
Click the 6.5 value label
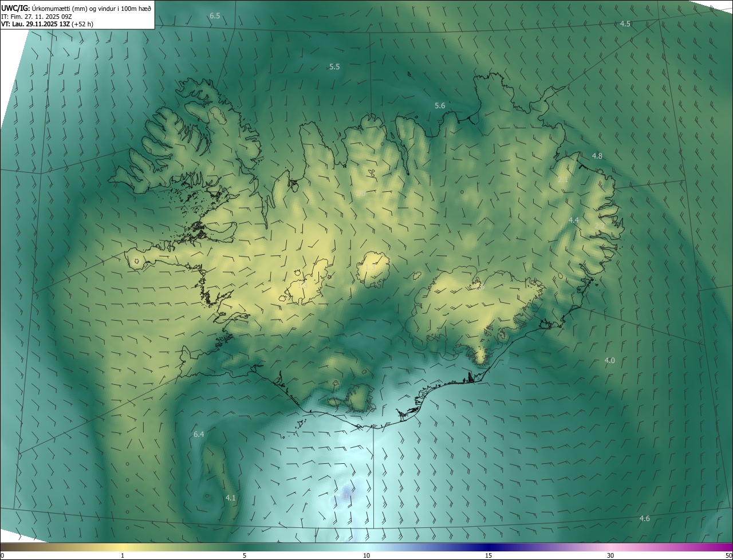[x=215, y=16]
